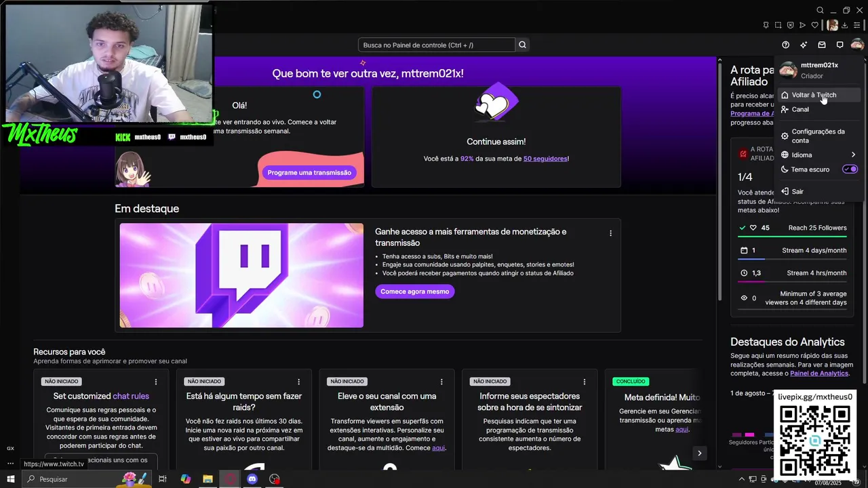The image size is (868, 488).
Task: Click the Reach 25 Followers progress bar
Action: 792,236
